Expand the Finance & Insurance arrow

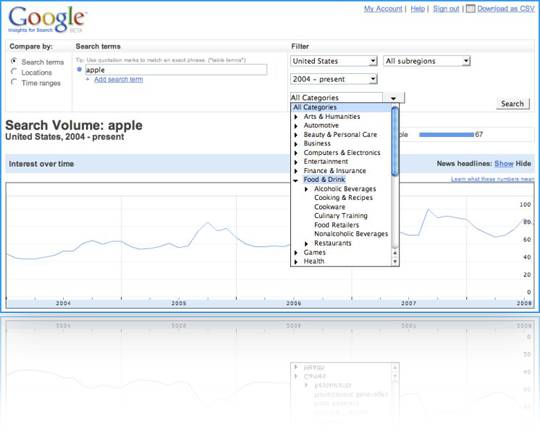tap(296, 171)
